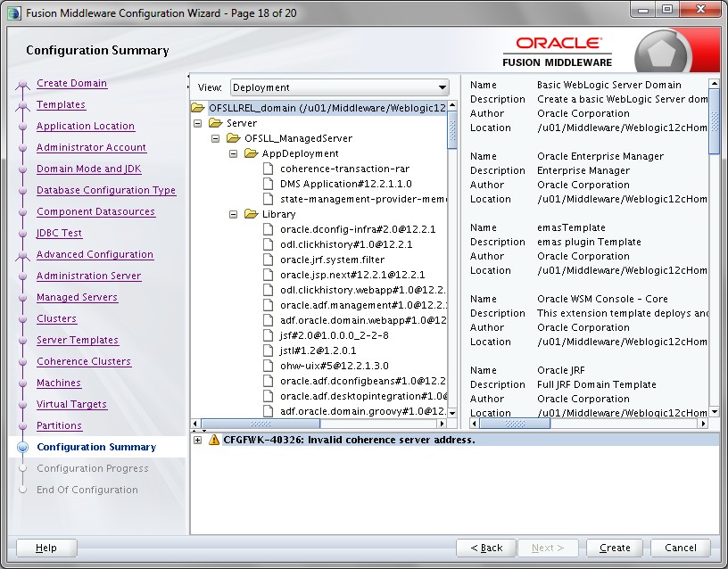728x569 pixels.
Task: Click the odl.clickhistory.webapp file icon
Action: 268,290
